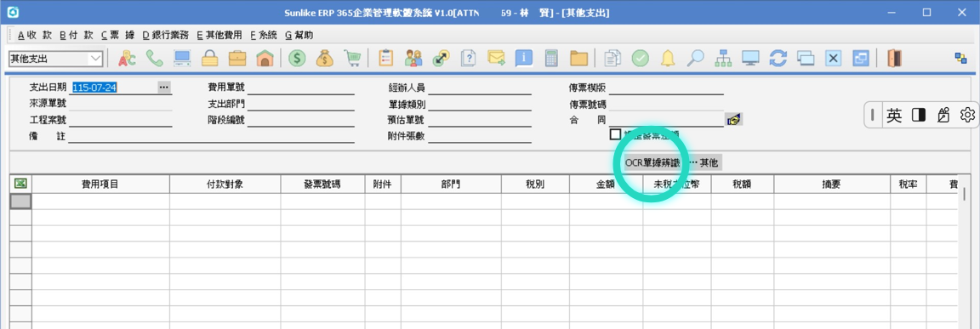The image size is (980, 329).
Task: Click the document with question mark icon
Action: coord(469,58)
